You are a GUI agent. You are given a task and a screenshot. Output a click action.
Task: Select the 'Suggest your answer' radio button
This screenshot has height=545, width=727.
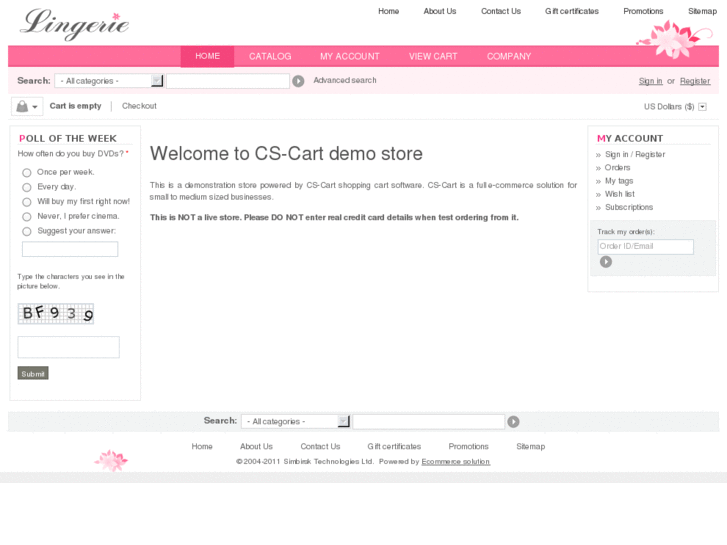(27, 231)
